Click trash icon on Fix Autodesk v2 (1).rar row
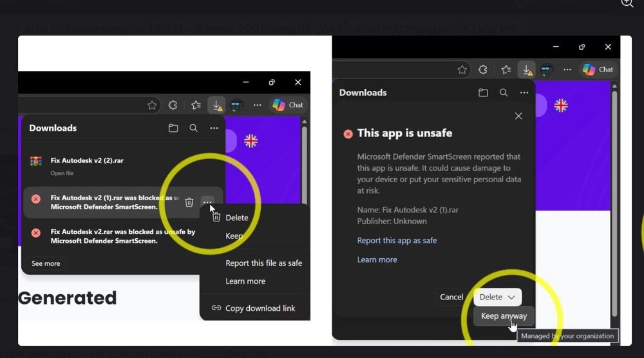644x358 pixels. pos(189,202)
